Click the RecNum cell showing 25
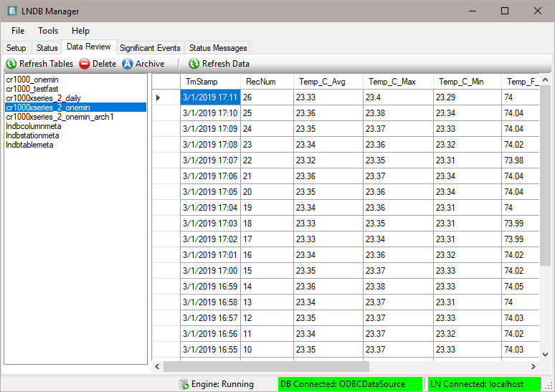 click(267, 113)
